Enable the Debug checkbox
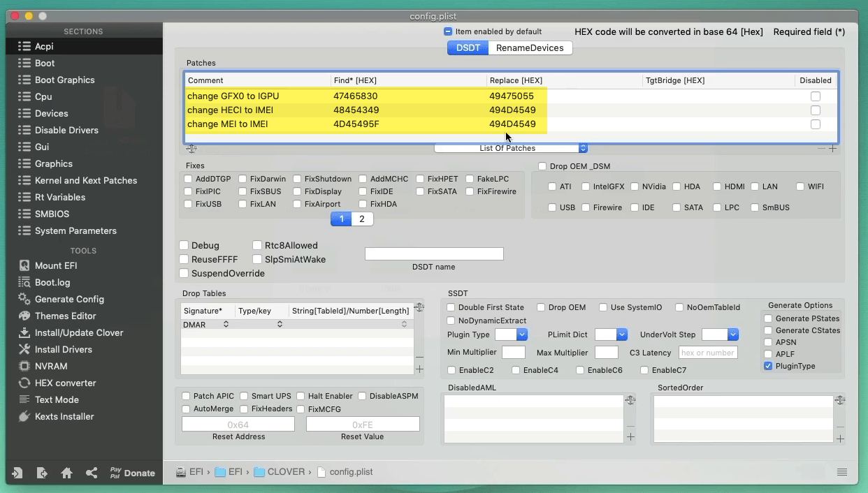The width and height of the screenshot is (868, 493). click(x=184, y=245)
